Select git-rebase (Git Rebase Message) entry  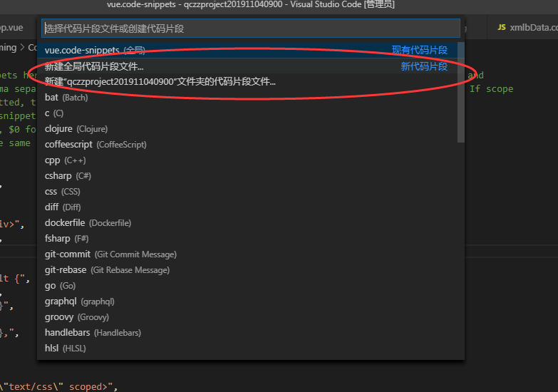tap(247, 270)
